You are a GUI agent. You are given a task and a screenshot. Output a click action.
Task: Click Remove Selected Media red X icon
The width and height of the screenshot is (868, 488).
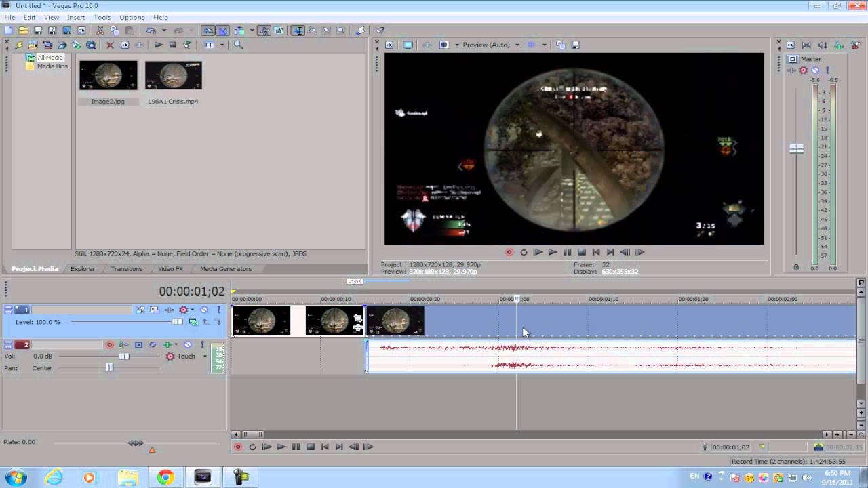coord(110,45)
